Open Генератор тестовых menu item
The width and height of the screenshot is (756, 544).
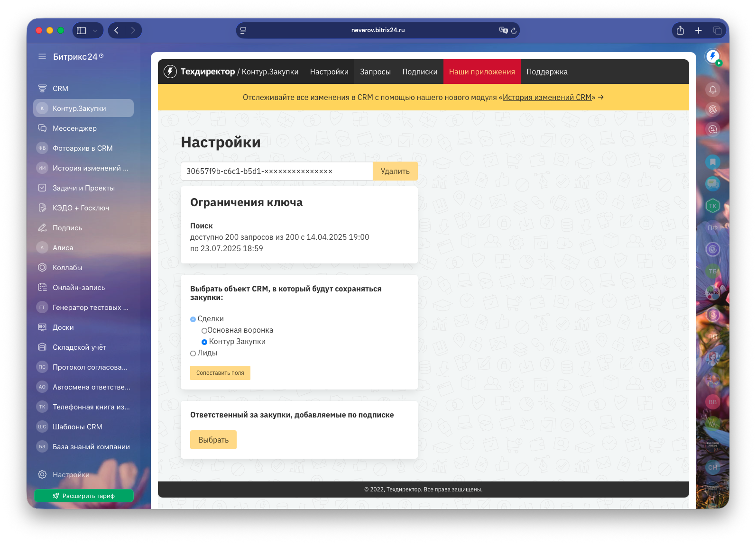click(x=83, y=308)
